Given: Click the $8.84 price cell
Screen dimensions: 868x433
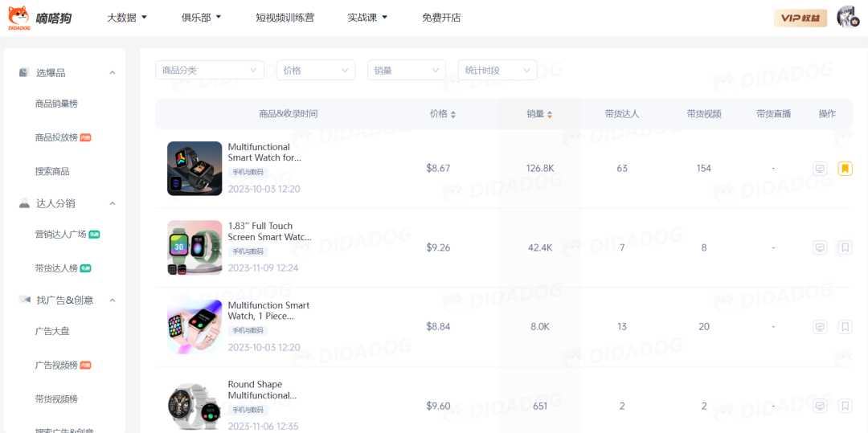Looking at the screenshot, I should [x=439, y=327].
